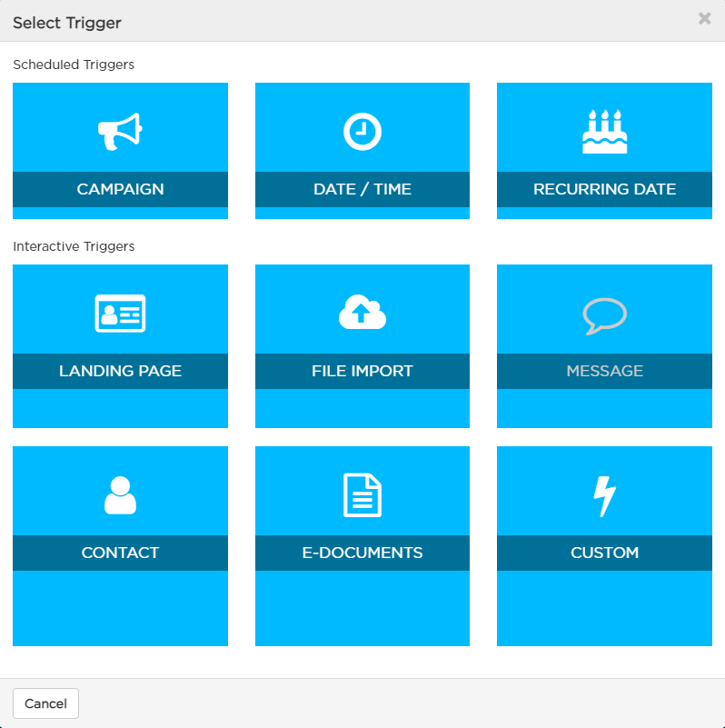Image resolution: width=725 pixels, height=728 pixels.
Task: Click the Interactive Triggers heading
Action: point(74,246)
